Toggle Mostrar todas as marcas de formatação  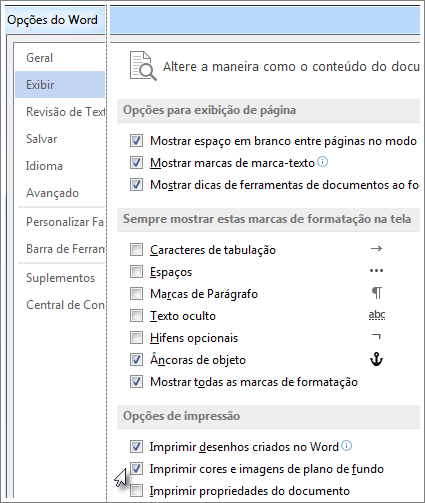136,382
